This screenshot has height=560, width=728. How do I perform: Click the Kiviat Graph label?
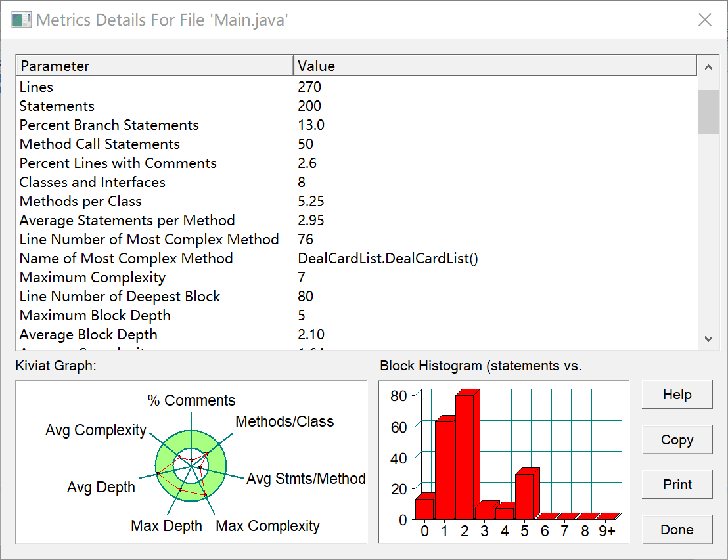click(x=56, y=366)
